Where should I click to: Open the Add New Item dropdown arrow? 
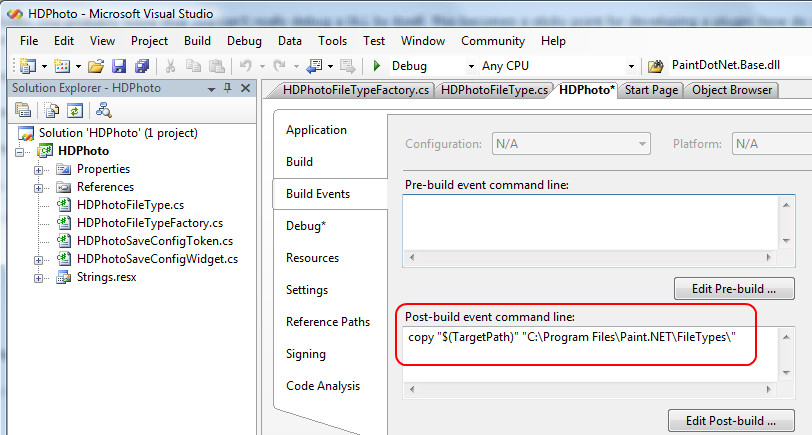[x=78, y=66]
